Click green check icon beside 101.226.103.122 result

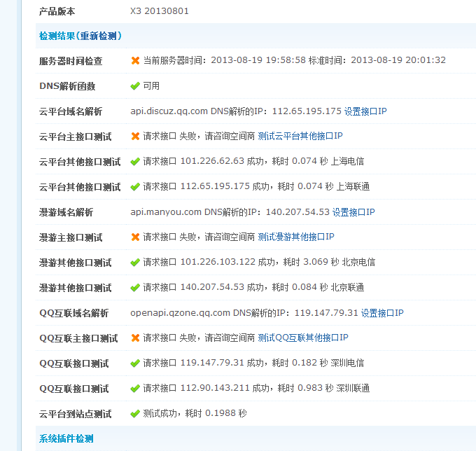(135, 263)
